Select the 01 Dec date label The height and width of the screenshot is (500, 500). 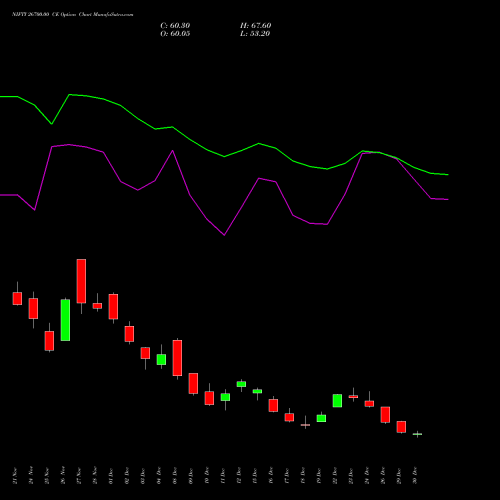tap(111, 476)
